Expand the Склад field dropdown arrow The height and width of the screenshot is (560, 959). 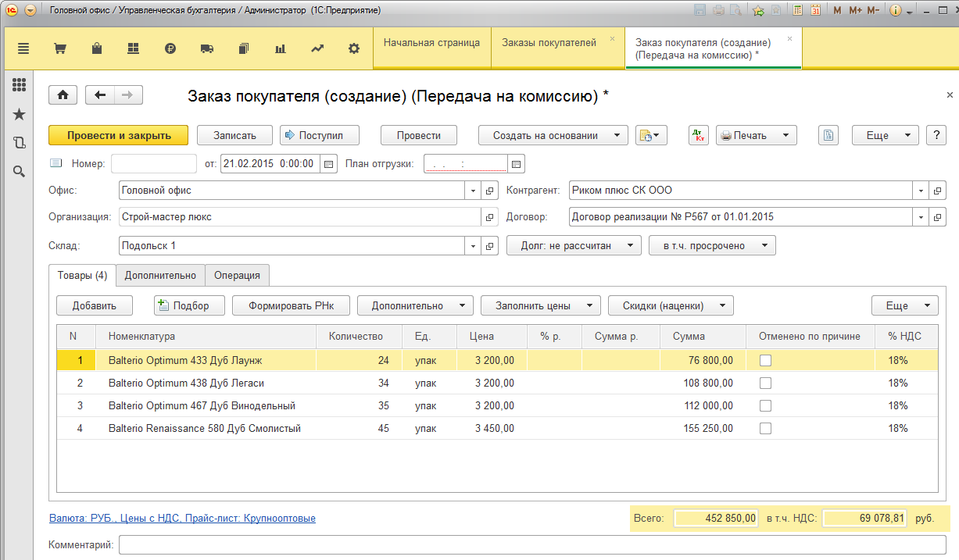(473, 246)
